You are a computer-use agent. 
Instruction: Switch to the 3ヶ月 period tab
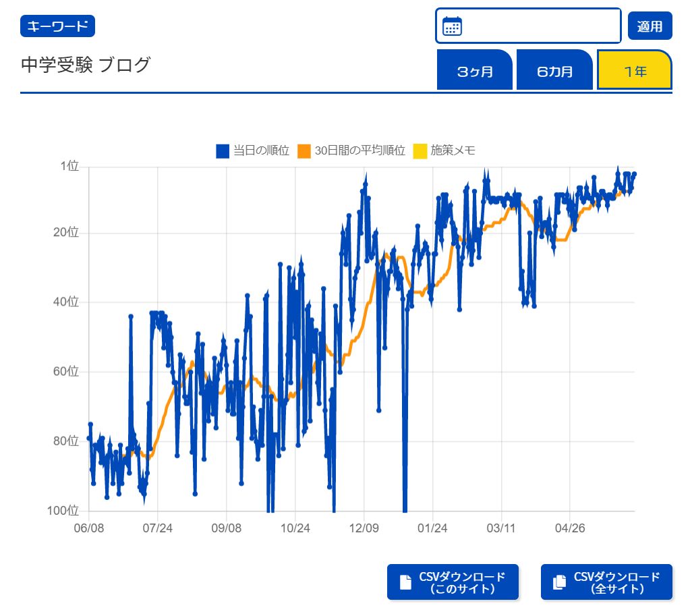(475, 71)
